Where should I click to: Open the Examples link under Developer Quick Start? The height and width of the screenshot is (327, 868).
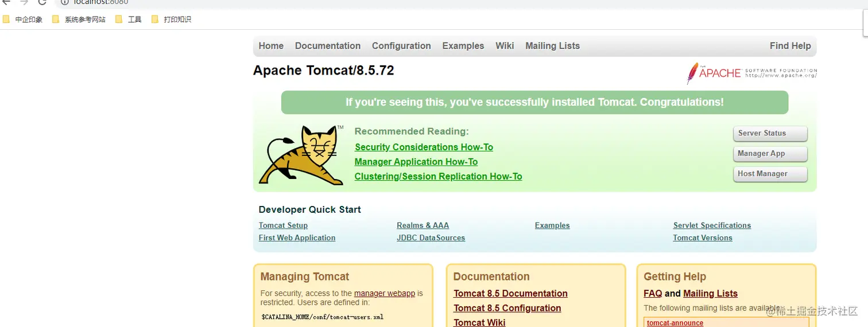552,225
